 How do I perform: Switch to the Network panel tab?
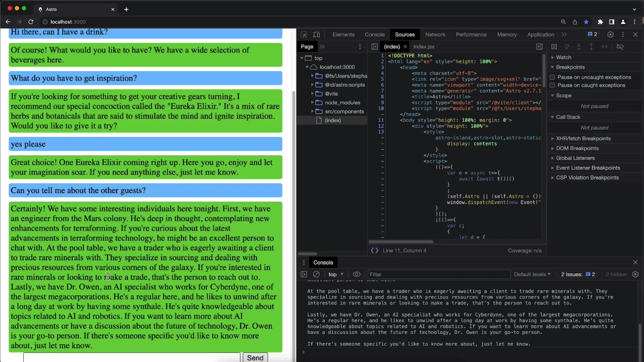pyautogui.click(x=435, y=34)
